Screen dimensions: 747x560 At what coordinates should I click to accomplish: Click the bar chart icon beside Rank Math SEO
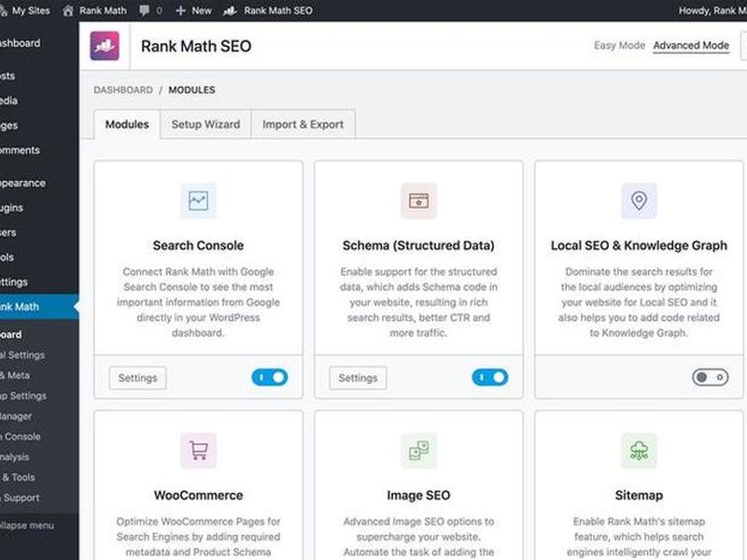(230, 10)
